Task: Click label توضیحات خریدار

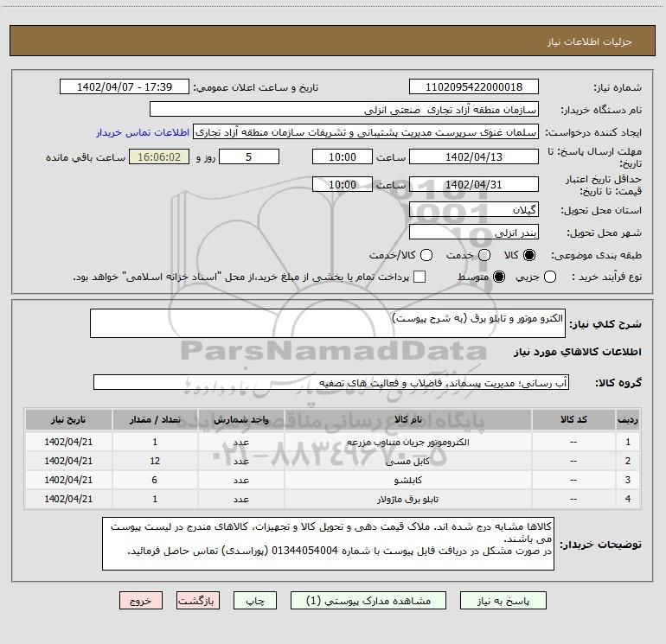Action: (x=600, y=545)
